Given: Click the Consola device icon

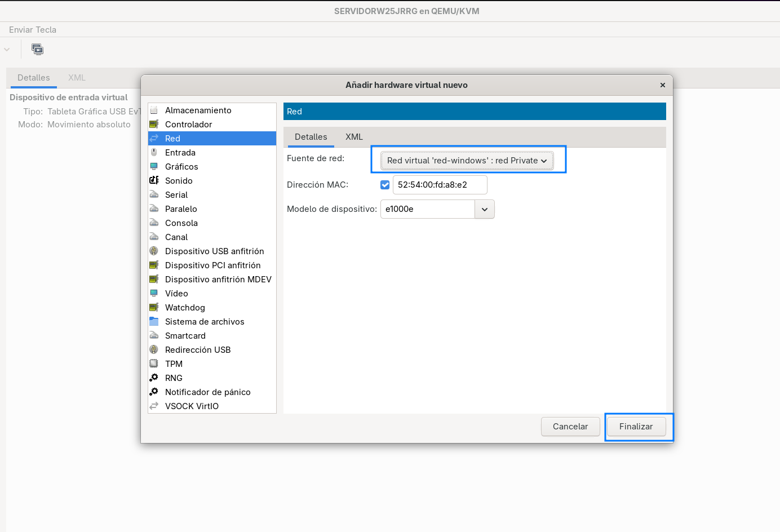Looking at the screenshot, I should coord(154,223).
